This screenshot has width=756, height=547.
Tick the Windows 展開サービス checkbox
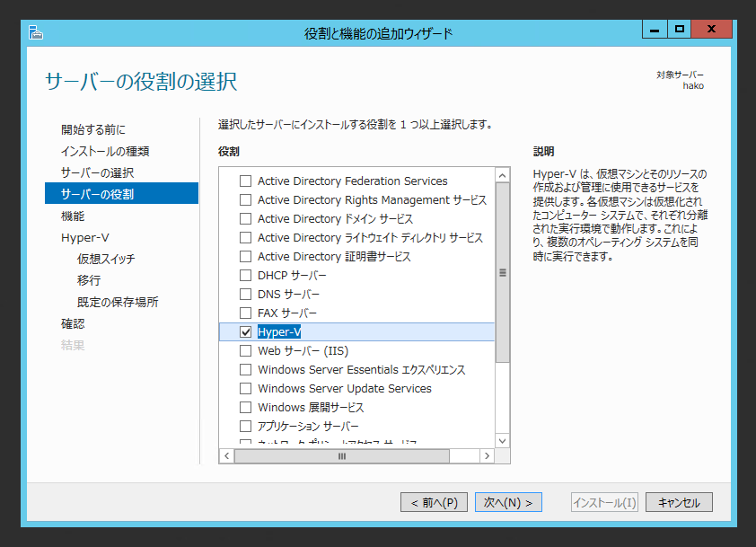(x=245, y=407)
